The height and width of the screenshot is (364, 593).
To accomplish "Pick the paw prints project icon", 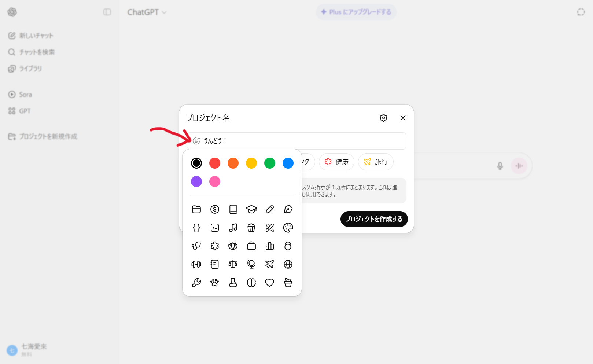I will (215, 283).
